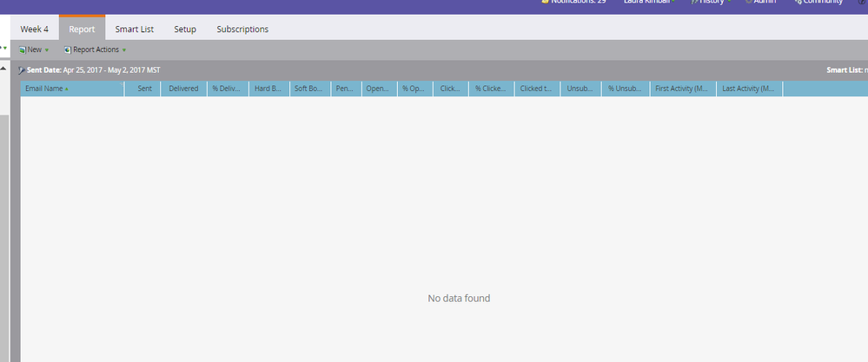This screenshot has height=362, width=868.
Task: Open the New dropdown arrow
Action: (x=47, y=50)
